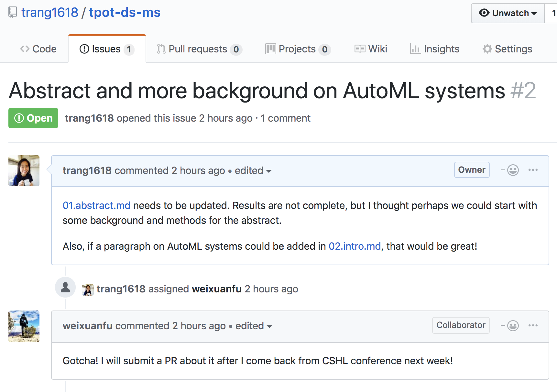Viewport: 557px width, 392px height.
Task: Go to the Projects tab
Action: click(x=298, y=49)
